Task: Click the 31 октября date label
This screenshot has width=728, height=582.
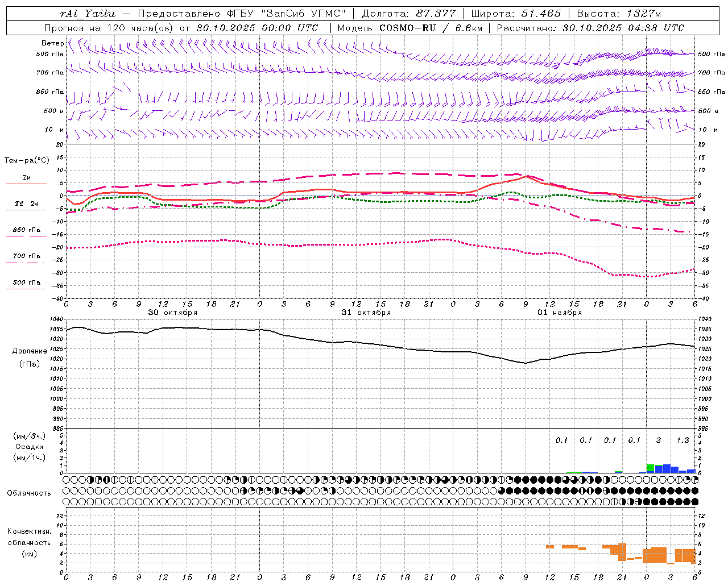Action: coord(366,313)
